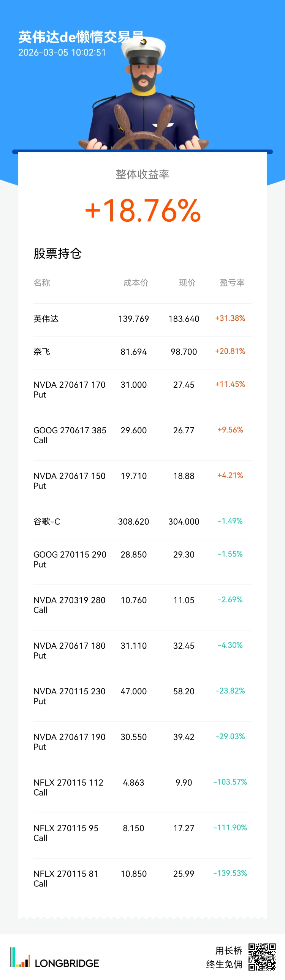The height and width of the screenshot is (980, 285).
Task: Click the -139.53% loss percentage
Action: pos(230,873)
